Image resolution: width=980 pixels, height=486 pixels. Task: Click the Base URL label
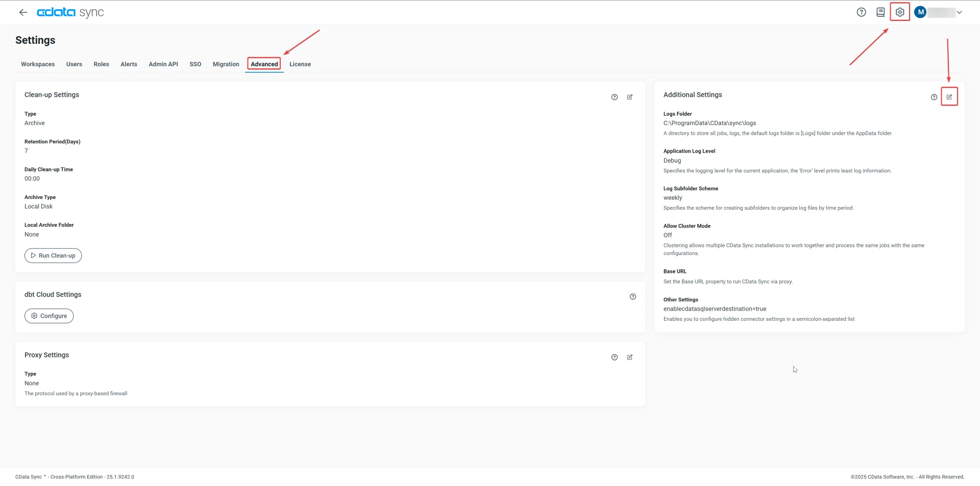click(x=675, y=272)
